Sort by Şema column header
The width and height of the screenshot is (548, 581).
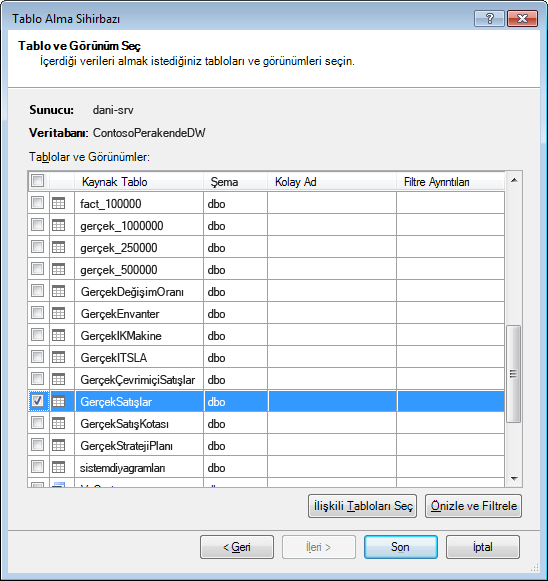click(x=235, y=182)
